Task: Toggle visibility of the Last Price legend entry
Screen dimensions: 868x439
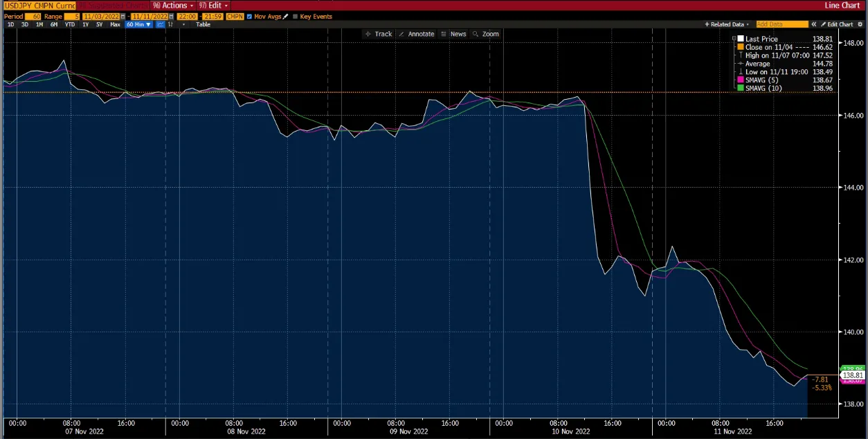Action: point(740,39)
